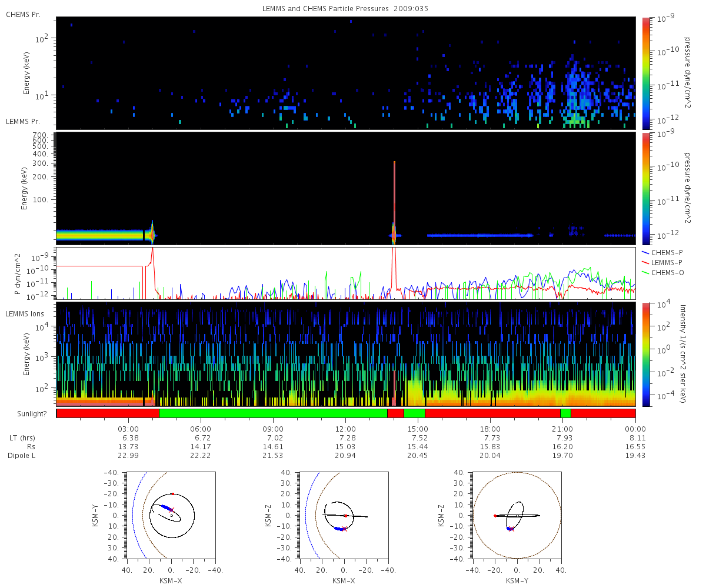Viewport: 706px width, 588px height.
Task: Click the LEMMS Ions intensity color bar
Action: (646, 354)
